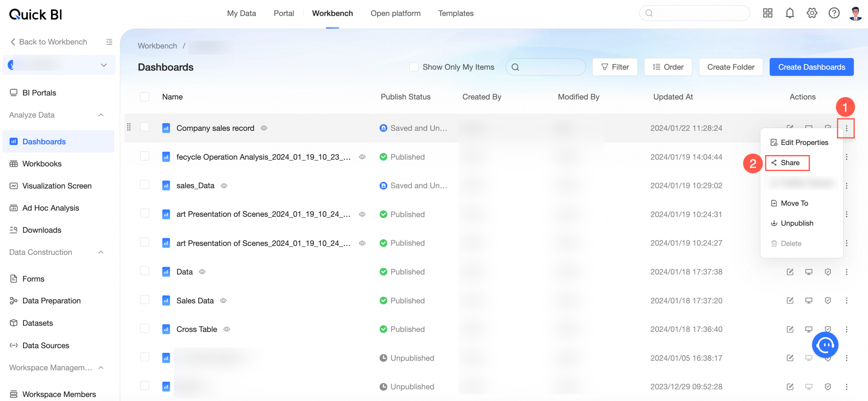This screenshot has height=401, width=868.
Task: Open the shield icon for the 2023/12/29 row
Action: coord(828,387)
